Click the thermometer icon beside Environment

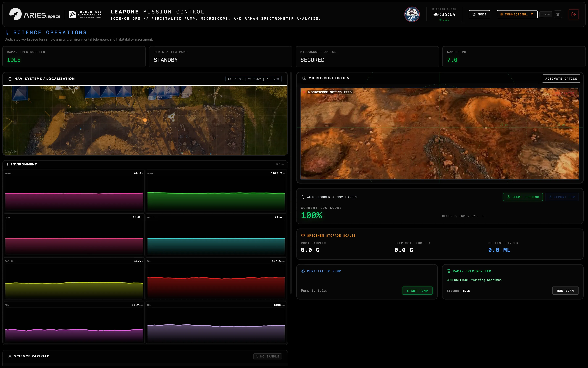pos(7,164)
